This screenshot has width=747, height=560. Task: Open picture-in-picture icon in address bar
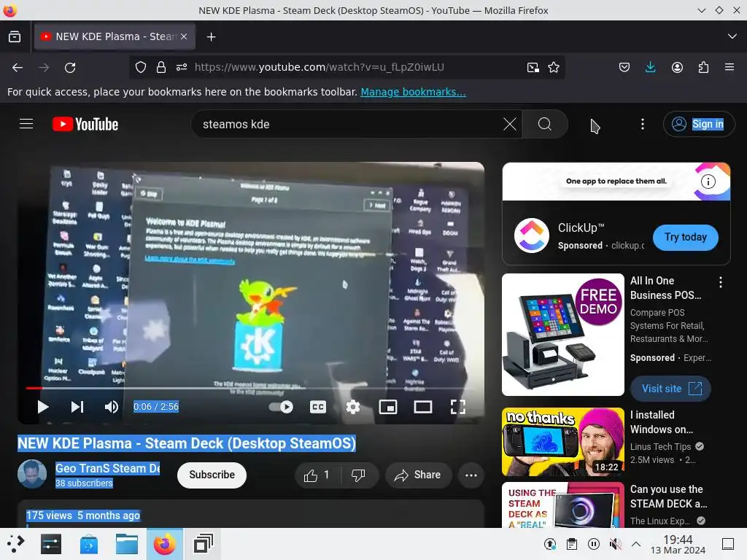[533, 67]
